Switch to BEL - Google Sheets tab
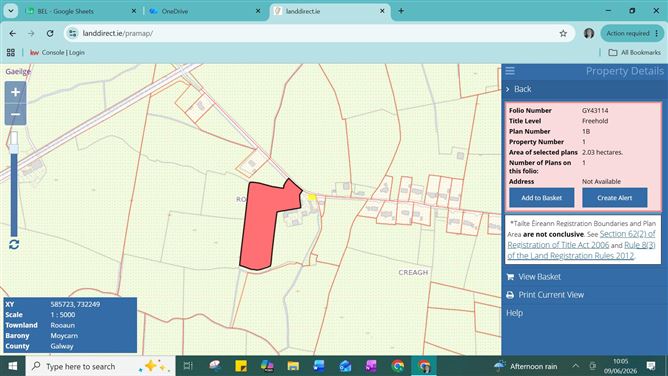Screen dimensions: 668x376 pos(81,11)
